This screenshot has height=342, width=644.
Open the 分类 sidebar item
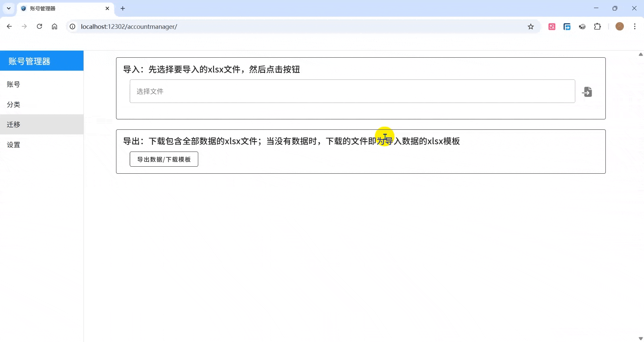13,104
